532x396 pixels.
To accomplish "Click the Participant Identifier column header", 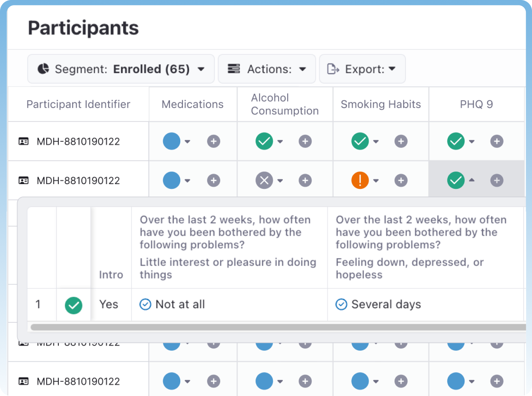I will coord(78,104).
